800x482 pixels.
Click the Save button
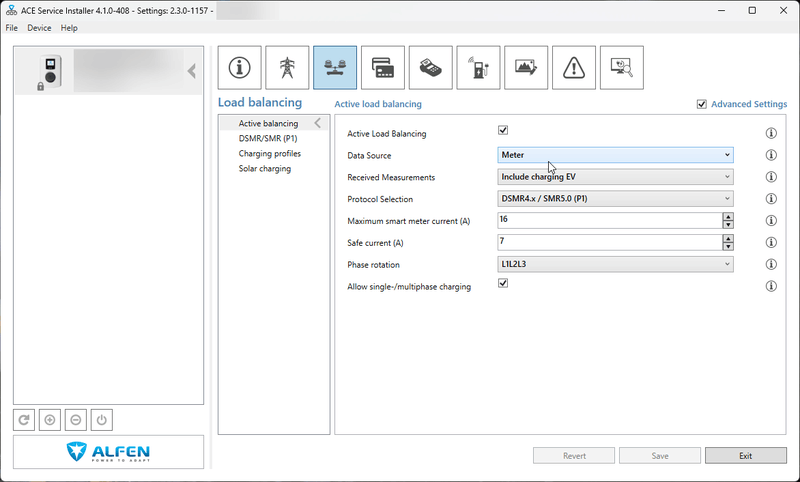(660, 455)
